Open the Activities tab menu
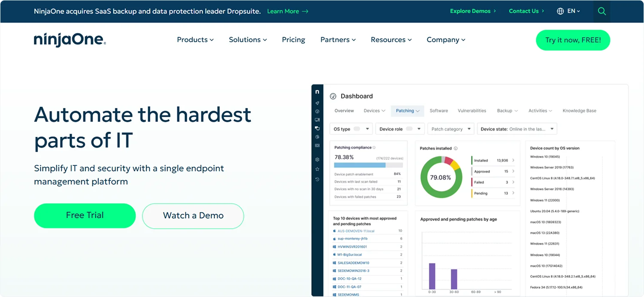Image resolution: width=644 pixels, height=297 pixels. [x=540, y=111]
